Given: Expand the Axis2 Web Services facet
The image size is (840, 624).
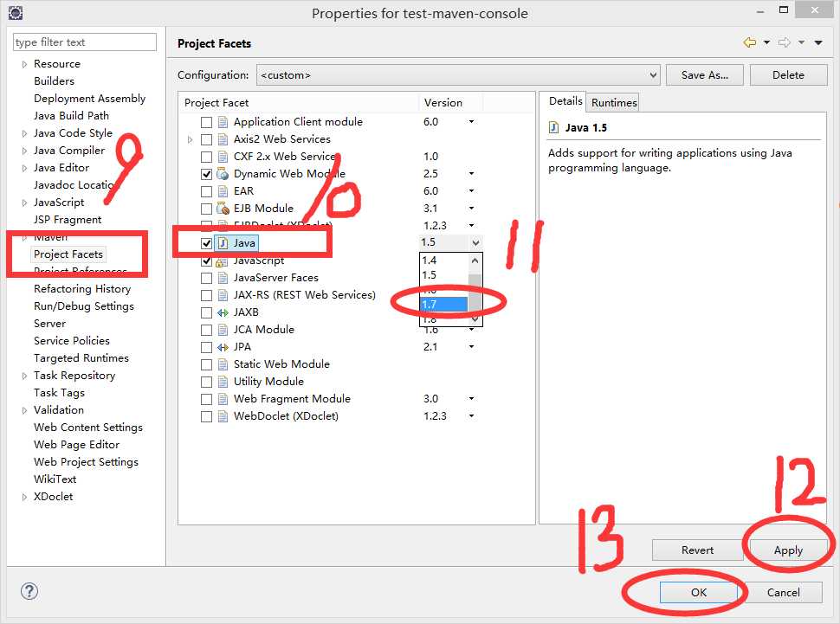Looking at the screenshot, I should pos(191,140).
